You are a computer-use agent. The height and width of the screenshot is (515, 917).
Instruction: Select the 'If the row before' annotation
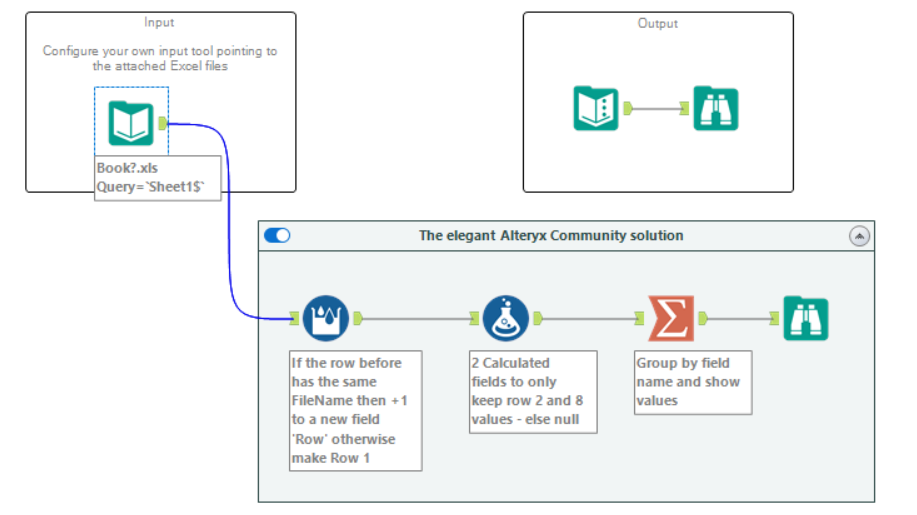tap(356, 410)
